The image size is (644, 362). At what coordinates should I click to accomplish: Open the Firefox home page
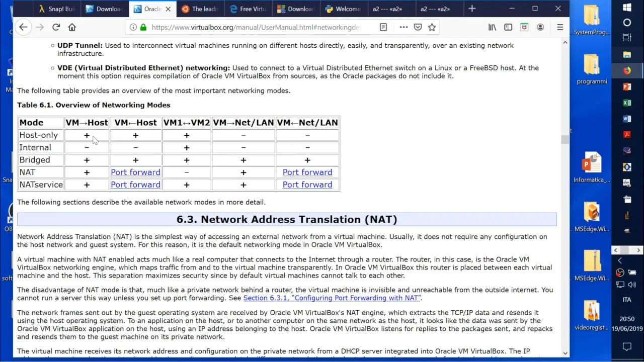(x=72, y=27)
